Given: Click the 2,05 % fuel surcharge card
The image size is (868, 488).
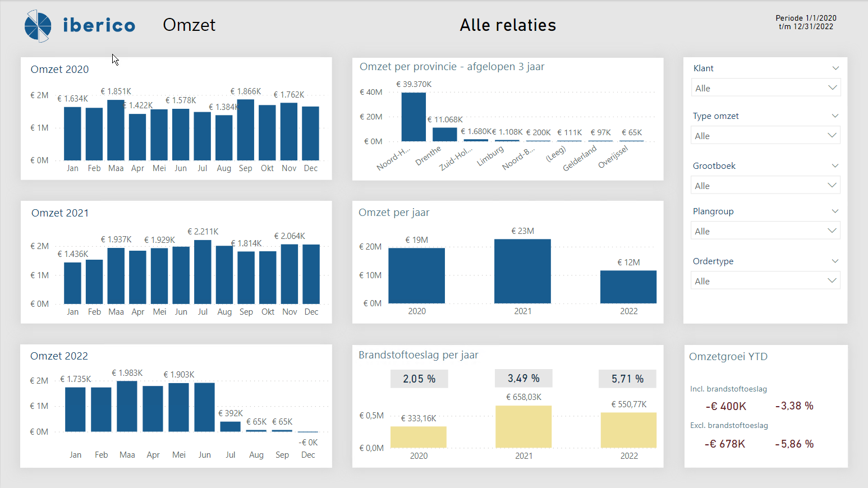Looking at the screenshot, I should (x=419, y=379).
